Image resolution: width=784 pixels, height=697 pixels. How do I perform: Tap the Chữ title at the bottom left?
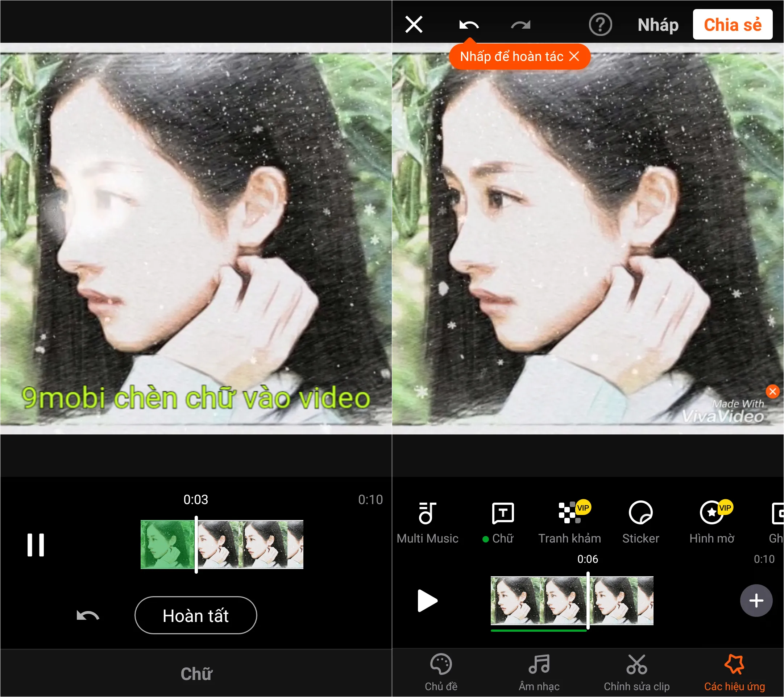pos(196,674)
